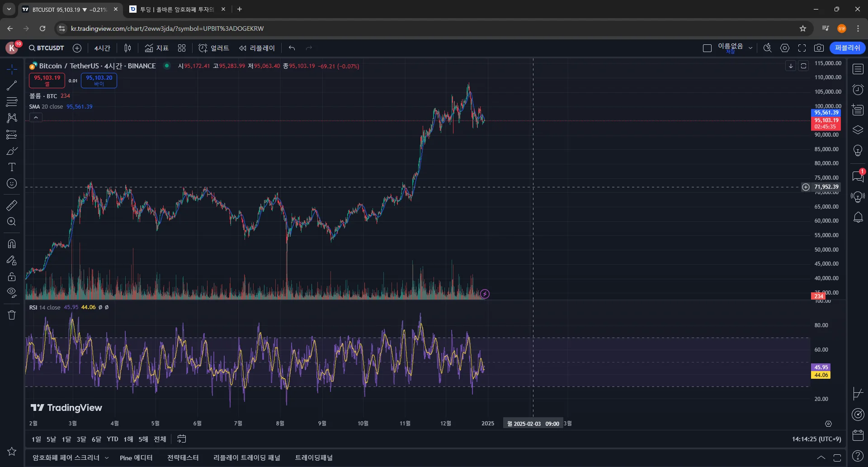
Task: Open the 트레이딩패널 tab
Action: pos(314,458)
